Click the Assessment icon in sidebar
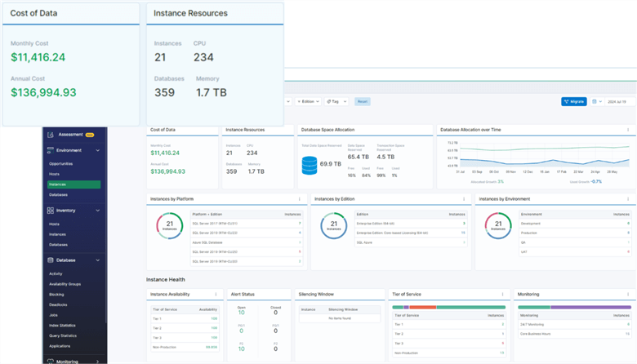 click(50, 135)
